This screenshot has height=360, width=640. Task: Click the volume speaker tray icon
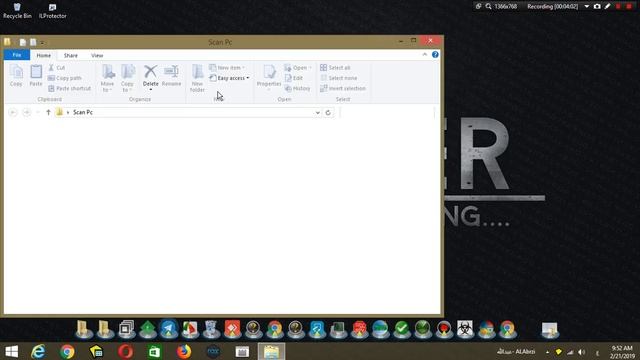tap(582, 352)
